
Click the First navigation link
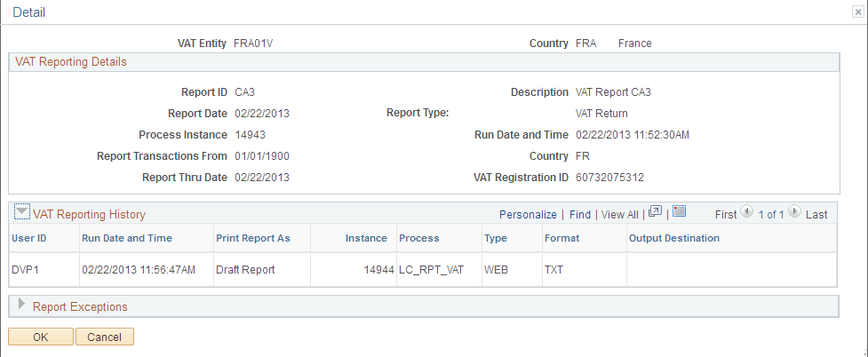click(726, 214)
